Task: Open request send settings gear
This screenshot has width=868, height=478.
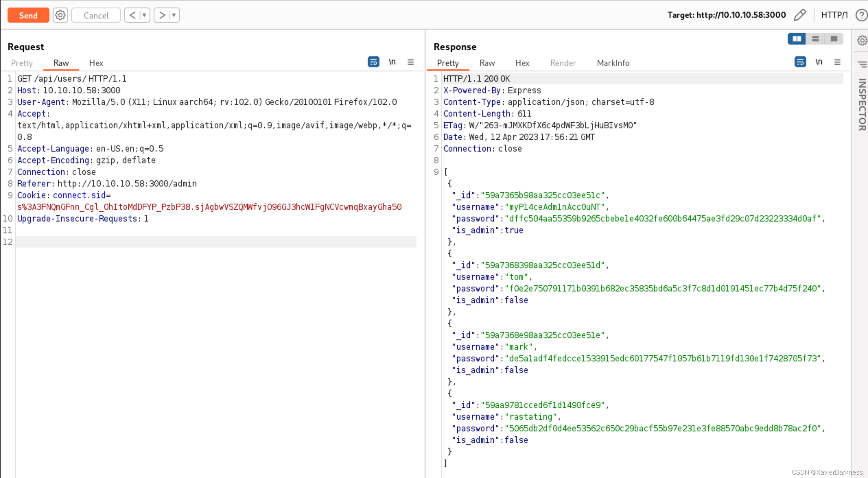Action: point(60,15)
